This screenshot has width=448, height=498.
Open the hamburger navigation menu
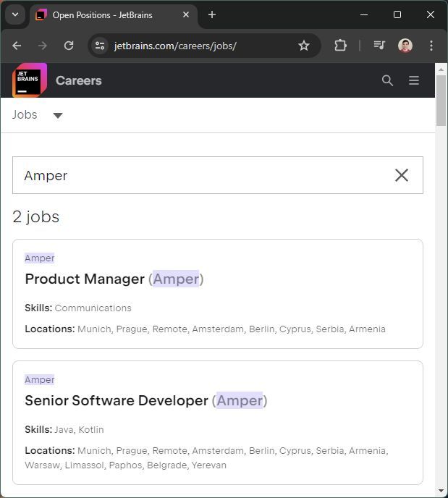(414, 80)
